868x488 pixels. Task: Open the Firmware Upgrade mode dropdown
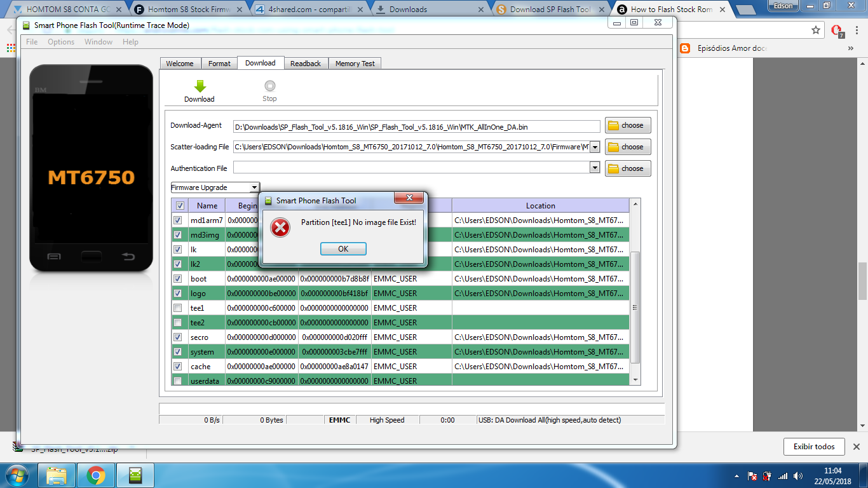tap(215, 187)
